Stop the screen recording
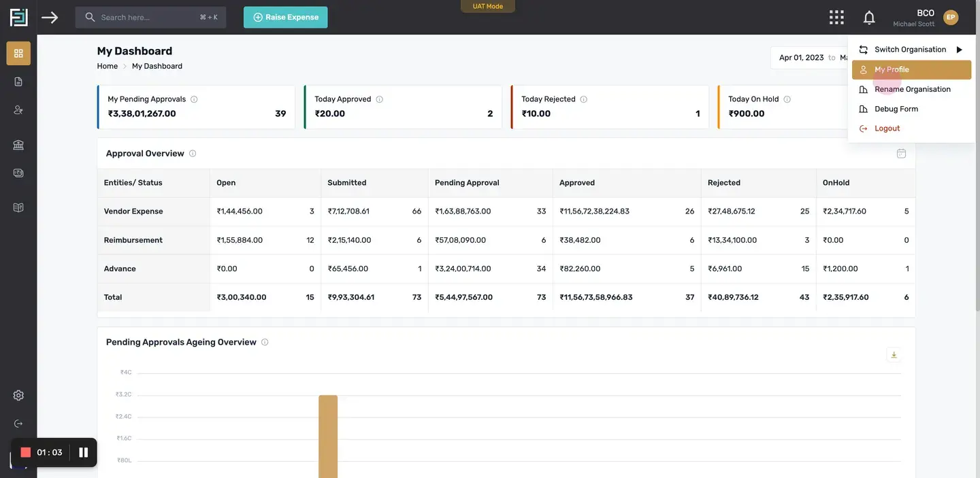The width and height of the screenshot is (980, 478). pyautogui.click(x=26, y=452)
